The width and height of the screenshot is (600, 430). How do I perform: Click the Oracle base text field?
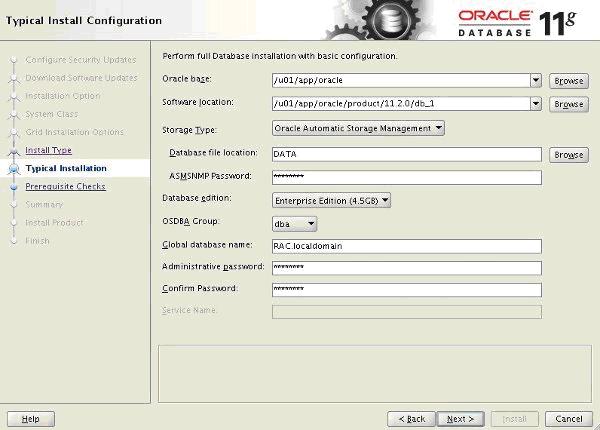pos(401,80)
